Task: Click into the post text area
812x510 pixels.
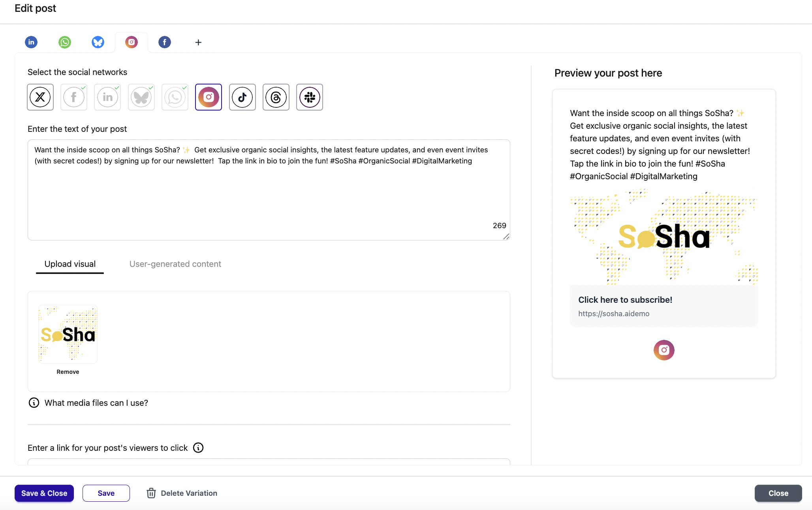Action: pyautogui.click(x=269, y=189)
